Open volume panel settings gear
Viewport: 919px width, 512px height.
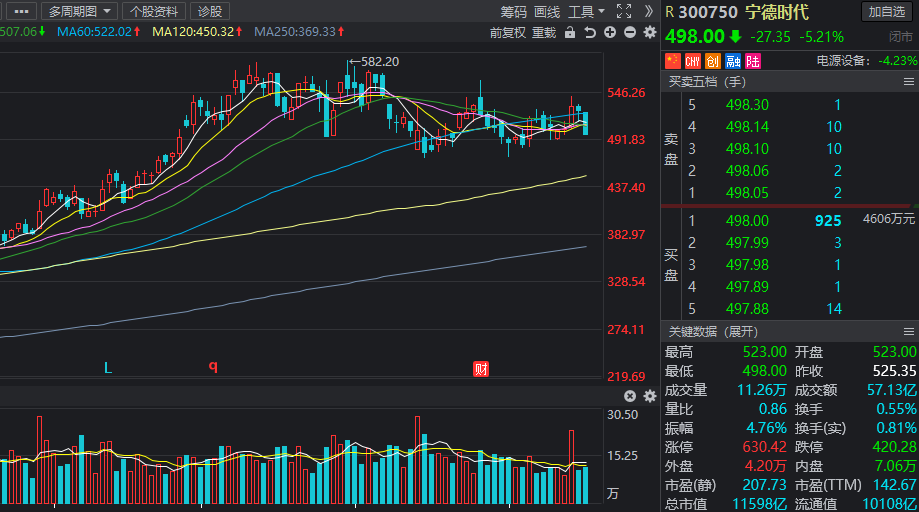650,396
